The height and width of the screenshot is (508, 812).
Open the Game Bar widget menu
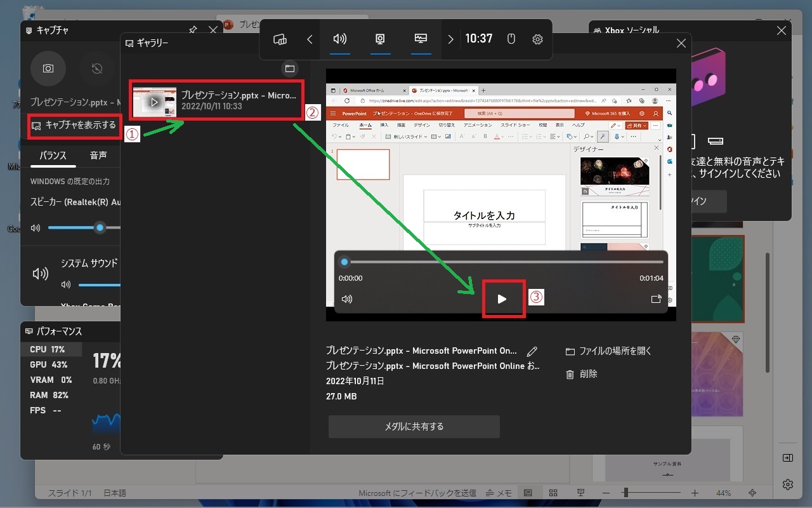(280, 39)
